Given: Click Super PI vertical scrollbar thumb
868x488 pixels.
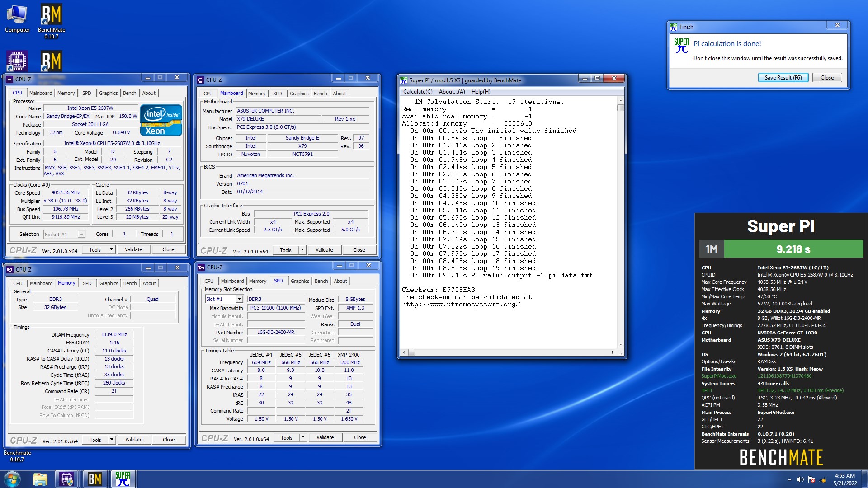Looking at the screenshot, I should 621,108.
